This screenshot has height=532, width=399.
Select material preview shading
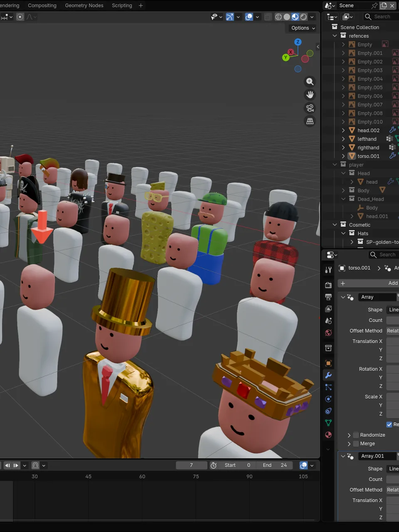[295, 17]
